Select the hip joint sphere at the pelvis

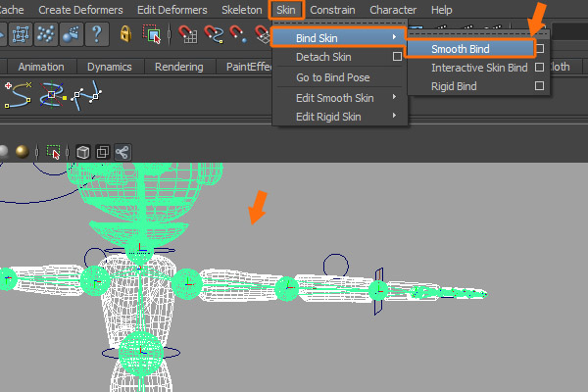pyautogui.click(x=141, y=353)
